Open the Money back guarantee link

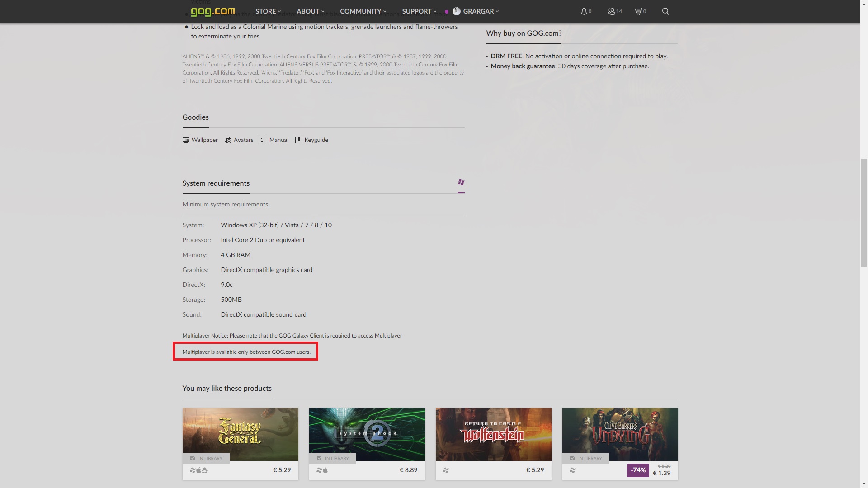coord(523,66)
